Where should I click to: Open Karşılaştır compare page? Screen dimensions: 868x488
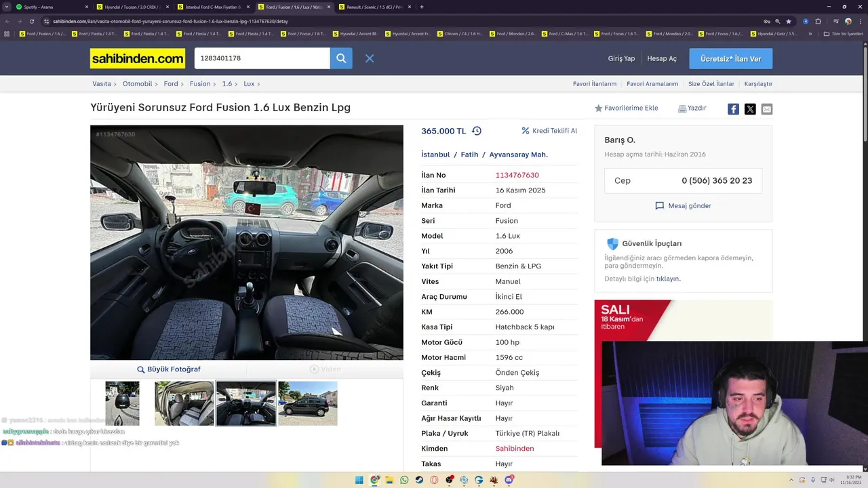pyautogui.click(x=758, y=84)
